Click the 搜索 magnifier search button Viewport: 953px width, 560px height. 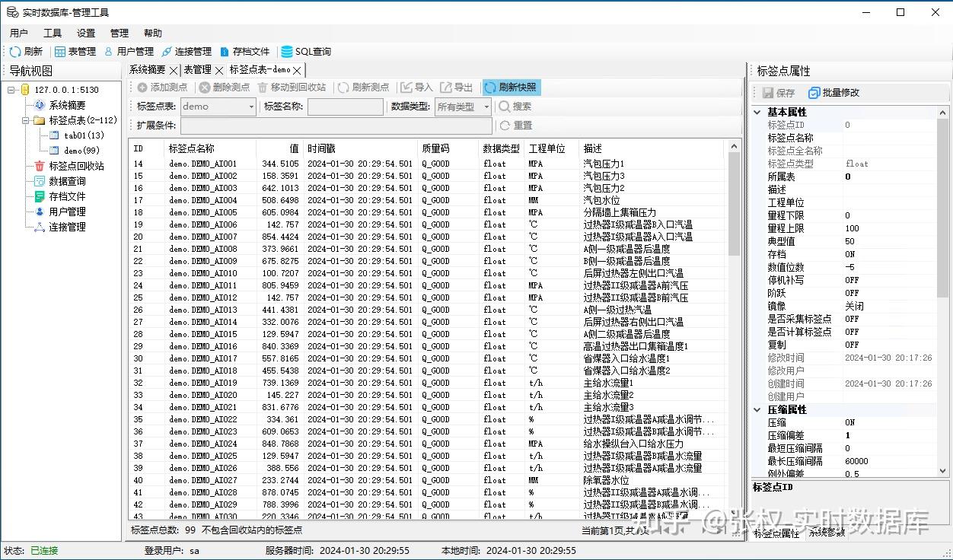point(515,107)
